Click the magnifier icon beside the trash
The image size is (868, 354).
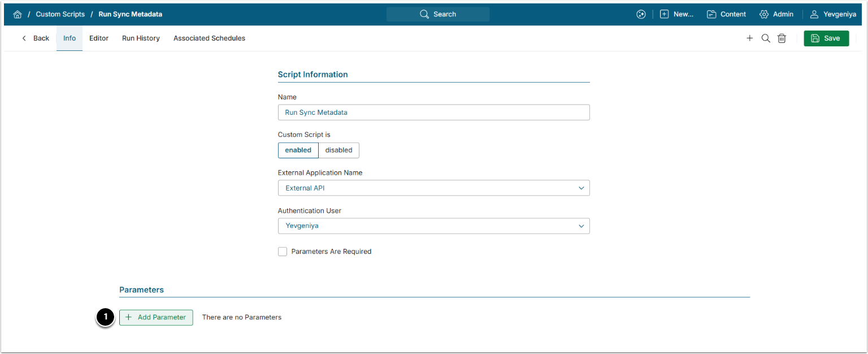tap(766, 38)
